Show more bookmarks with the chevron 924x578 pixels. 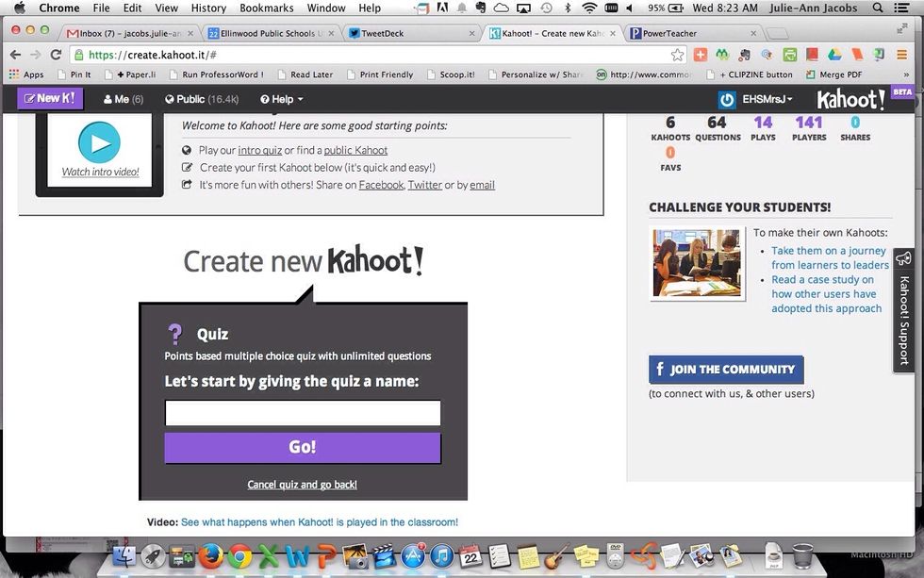(x=906, y=74)
